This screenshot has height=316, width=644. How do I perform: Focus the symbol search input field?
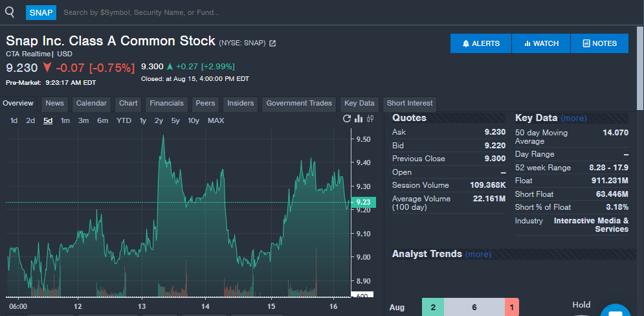(329, 12)
